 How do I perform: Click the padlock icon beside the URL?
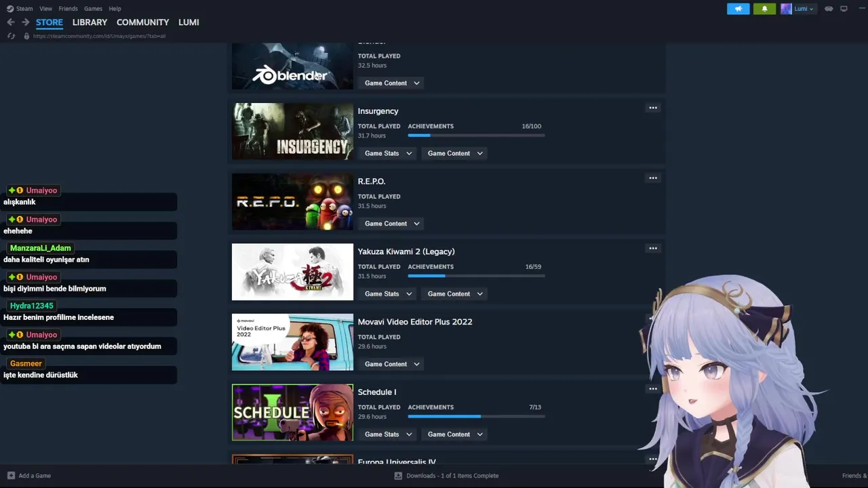click(26, 36)
